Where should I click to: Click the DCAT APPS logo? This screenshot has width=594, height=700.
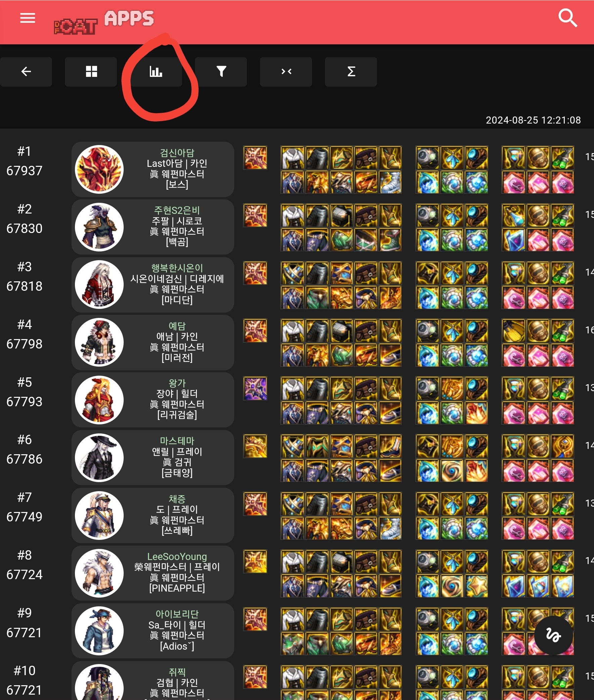pos(104,22)
